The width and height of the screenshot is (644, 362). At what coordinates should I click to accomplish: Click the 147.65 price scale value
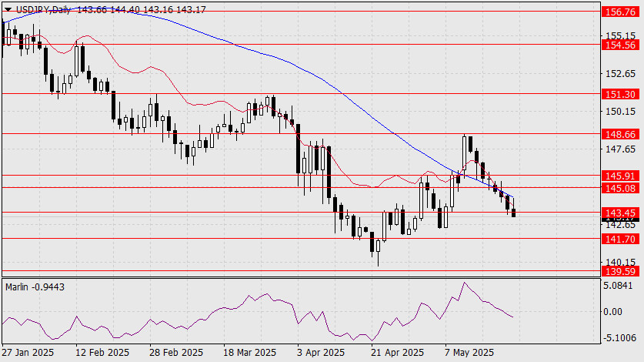tap(621, 149)
